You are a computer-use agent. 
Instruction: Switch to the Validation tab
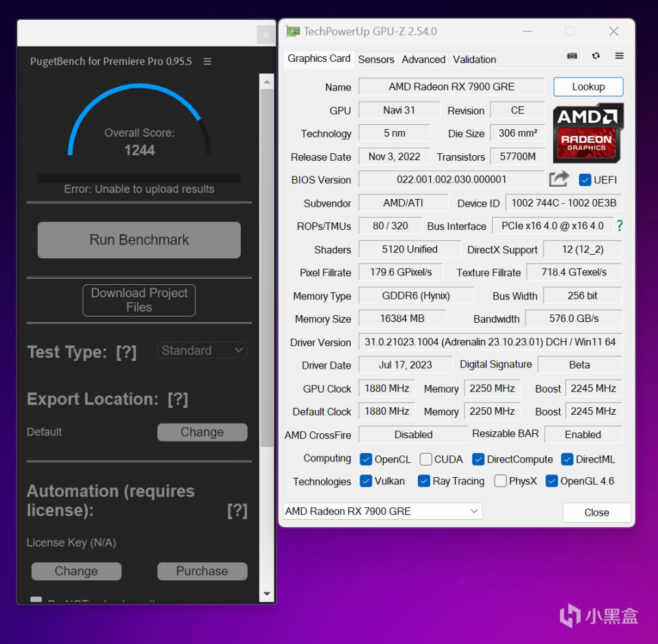[474, 60]
